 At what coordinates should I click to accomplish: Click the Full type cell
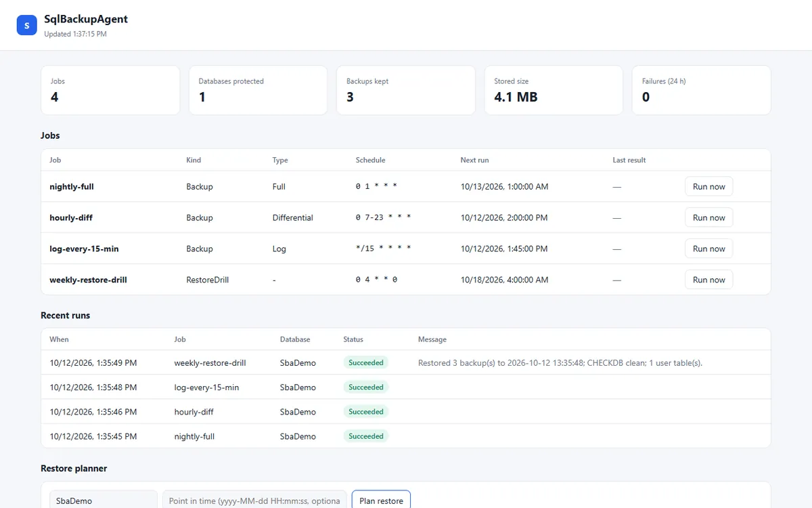279,186
